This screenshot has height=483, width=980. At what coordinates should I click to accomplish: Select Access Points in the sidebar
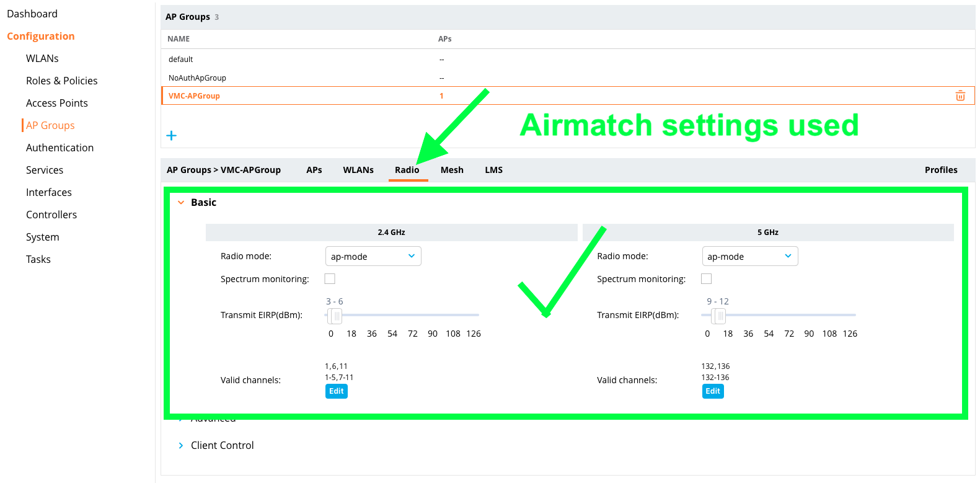click(56, 102)
